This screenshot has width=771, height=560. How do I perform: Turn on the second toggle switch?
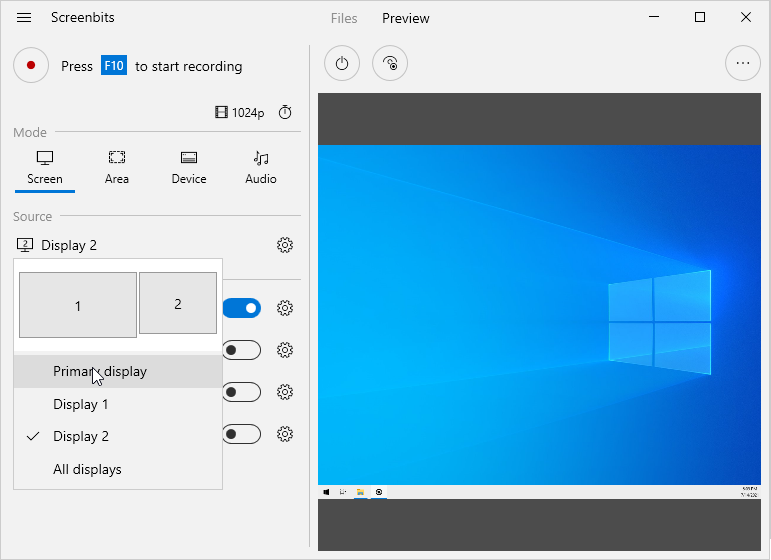click(242, 350)
